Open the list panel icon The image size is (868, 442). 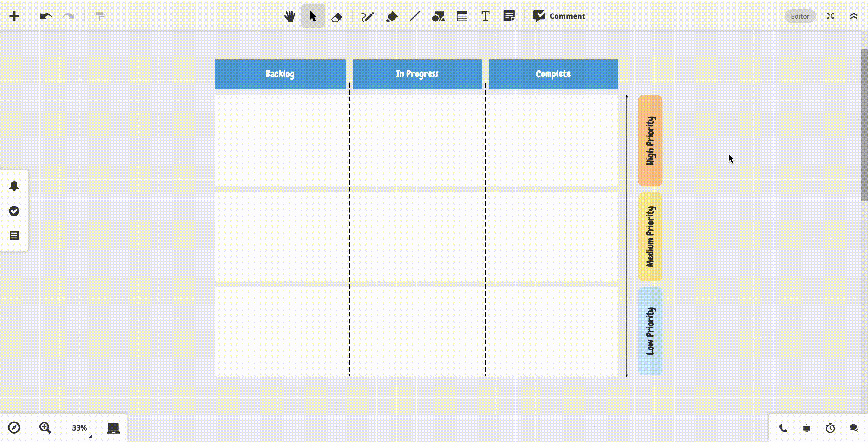pyautogui.click(x=14, y=236)
